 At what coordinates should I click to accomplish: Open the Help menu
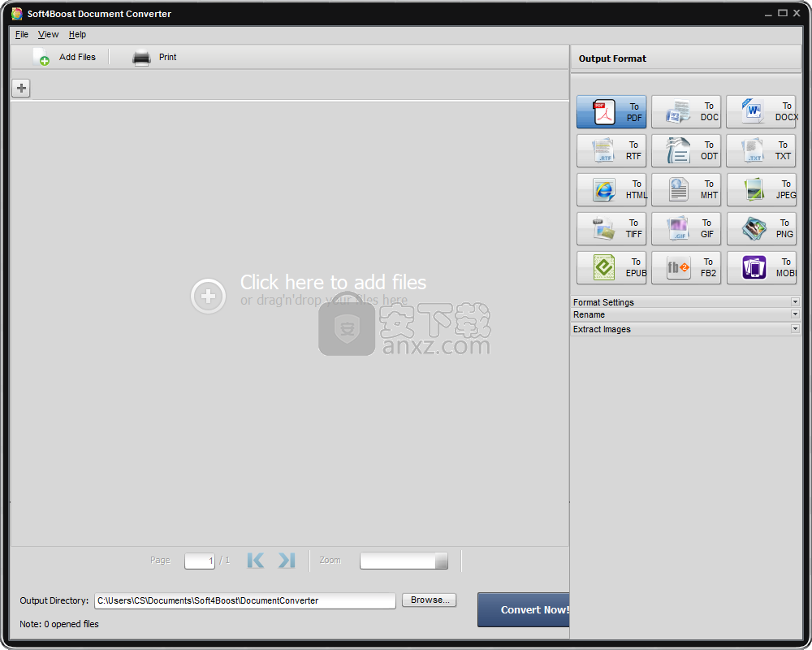click(77, 34)
